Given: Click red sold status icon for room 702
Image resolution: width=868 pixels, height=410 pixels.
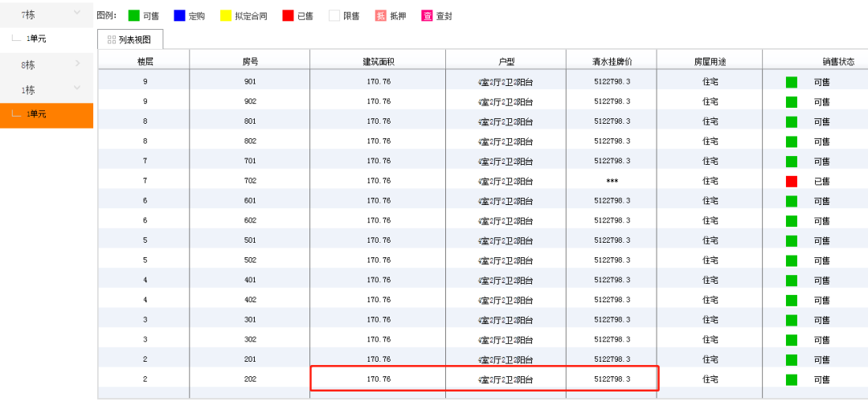Looking at the screenshot, I should (792, 181).
